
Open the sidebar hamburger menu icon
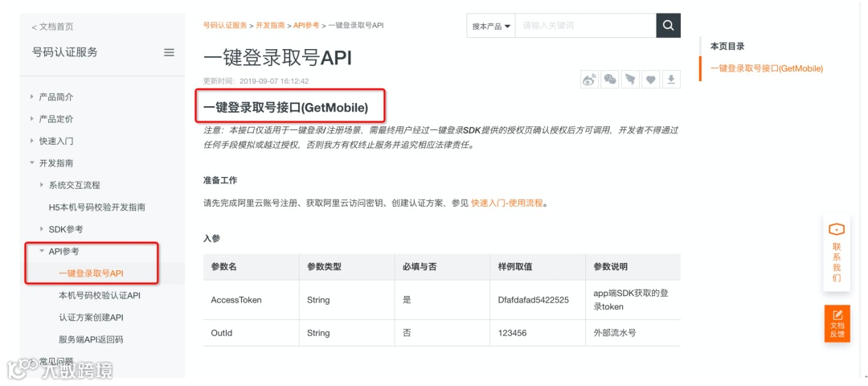[170, 52]
